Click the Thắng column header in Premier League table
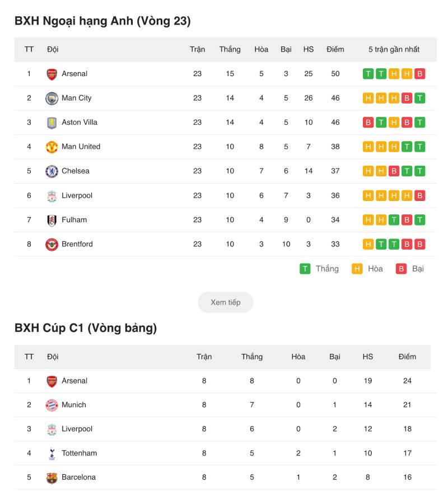 click(x=230, y=49)
